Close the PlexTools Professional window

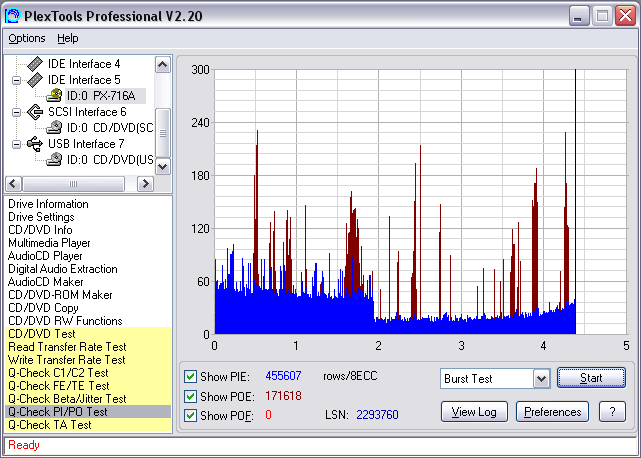pos(626,16)
